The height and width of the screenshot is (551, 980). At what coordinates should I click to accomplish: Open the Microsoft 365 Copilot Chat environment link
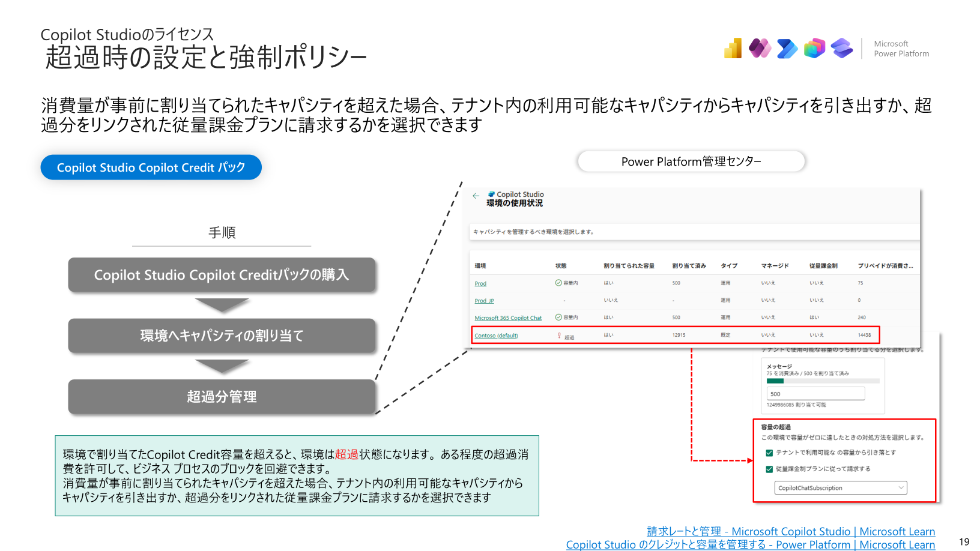[x=508, y=318]
